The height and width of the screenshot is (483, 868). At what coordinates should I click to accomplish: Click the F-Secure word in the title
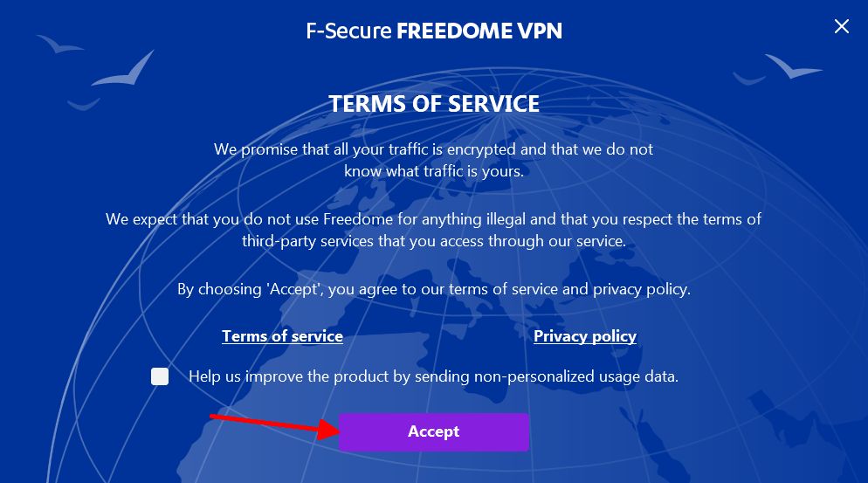[348, 31]
